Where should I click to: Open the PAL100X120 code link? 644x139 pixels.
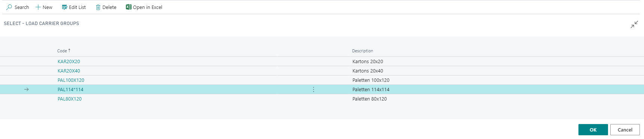pos(71,80)
